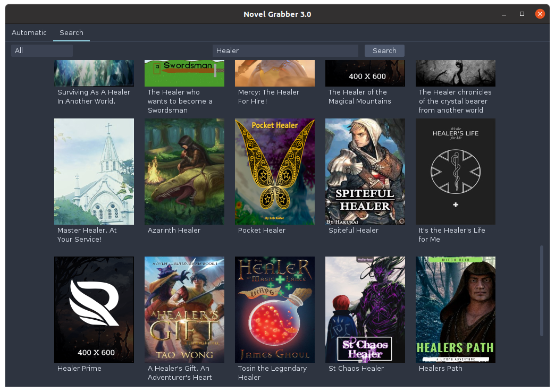Click the Surviving As A Healer cover

pyautogui.click(x=94, y=73)
